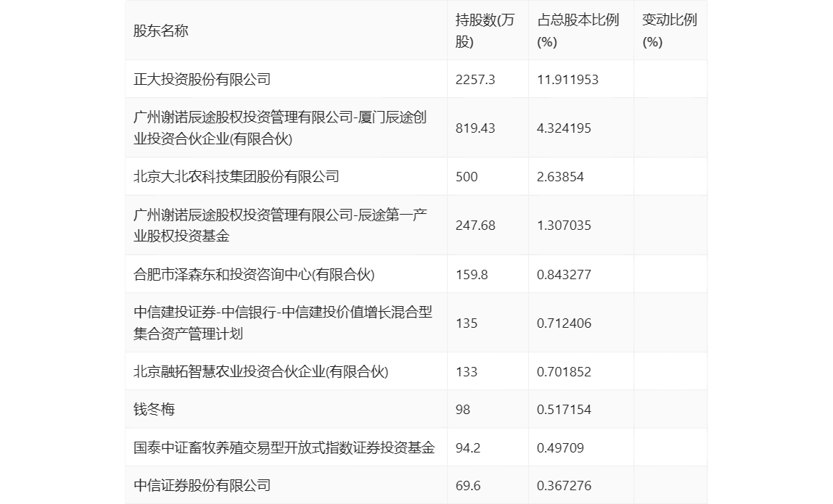Click the holding value 133
The width and height of the screenshot is (833, 504).
467,372
